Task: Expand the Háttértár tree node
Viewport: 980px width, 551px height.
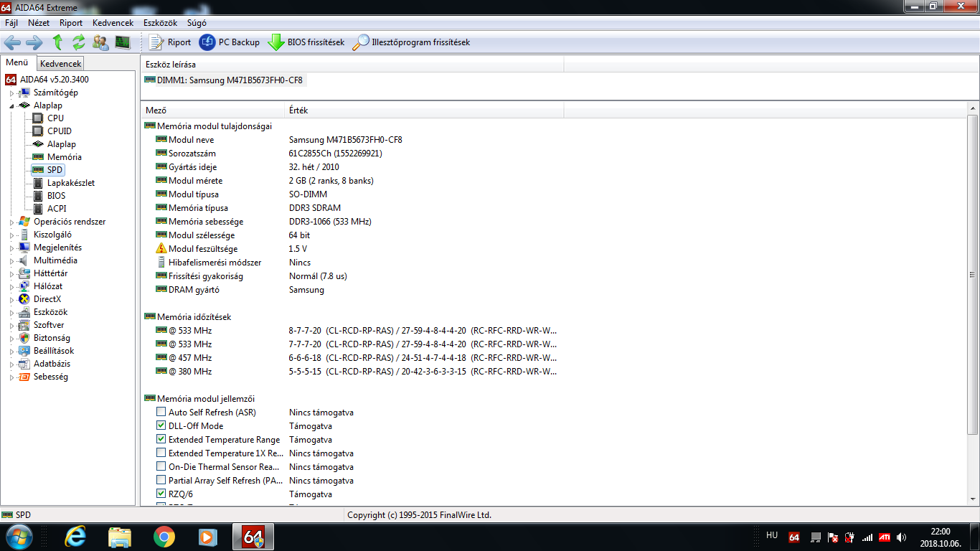Action: [11, 273]
